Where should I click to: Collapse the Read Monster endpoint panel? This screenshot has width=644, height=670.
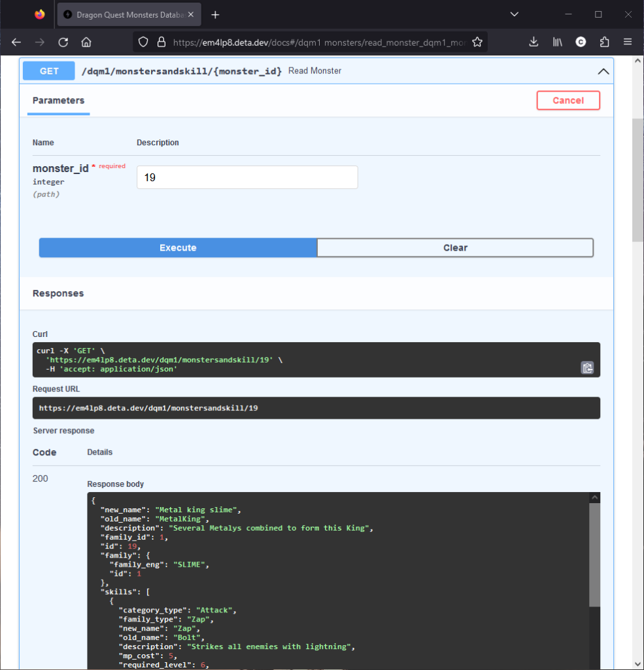603,71
